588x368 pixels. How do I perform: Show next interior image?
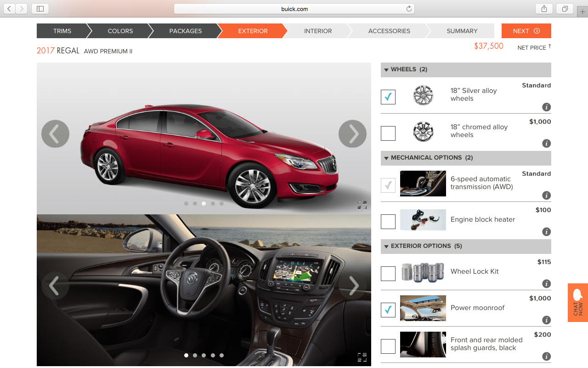(352, 286)
